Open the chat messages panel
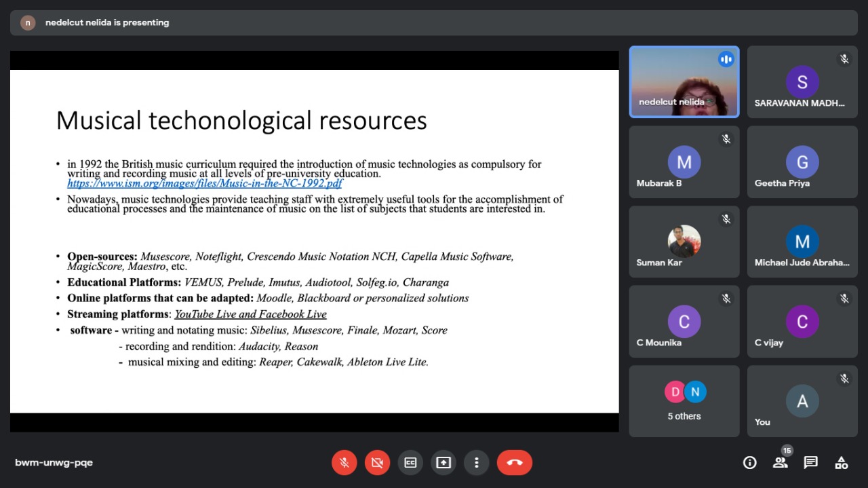868x488 pixels. (x=810, y=463)
